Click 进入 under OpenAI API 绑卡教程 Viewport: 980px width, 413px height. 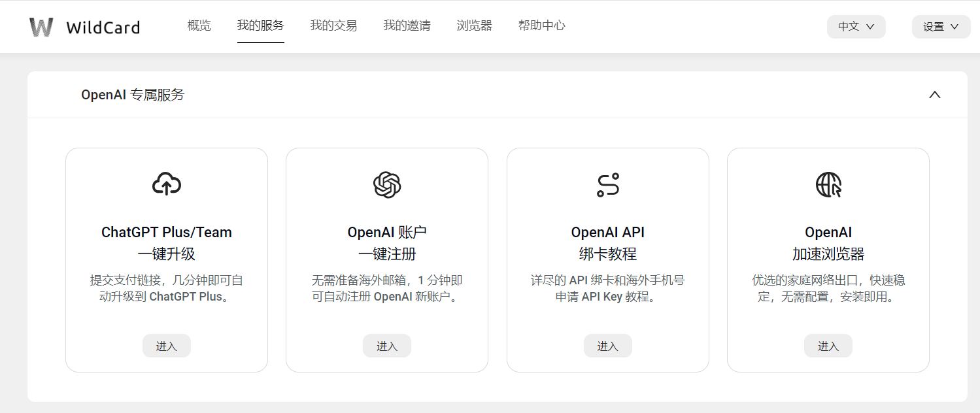(x=608, y=346)
